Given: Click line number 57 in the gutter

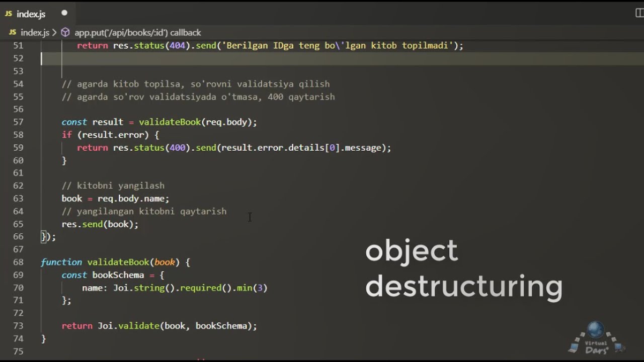Looking at the screenshot, I should [x=18, y=122].
